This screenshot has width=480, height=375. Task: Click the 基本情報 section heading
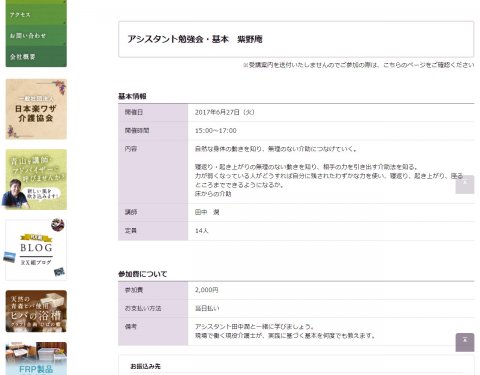click(132, 96)
